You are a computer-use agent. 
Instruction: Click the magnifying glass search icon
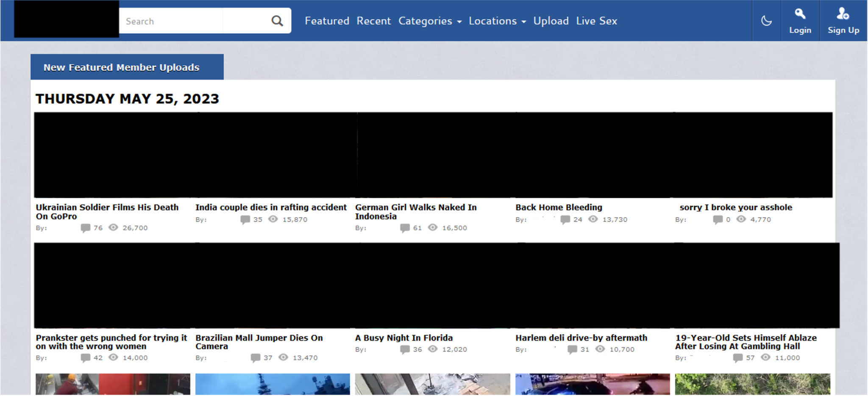click(277, 21)
